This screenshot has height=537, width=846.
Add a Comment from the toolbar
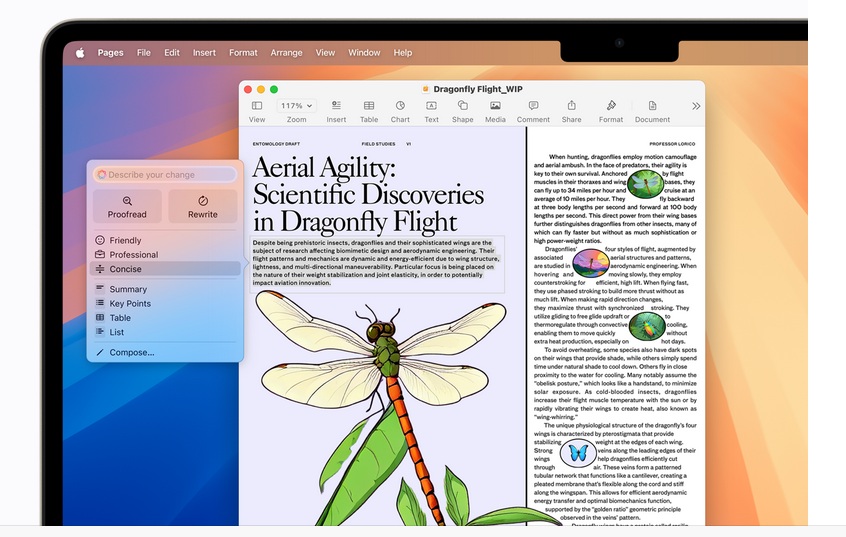tap(533, 106)
